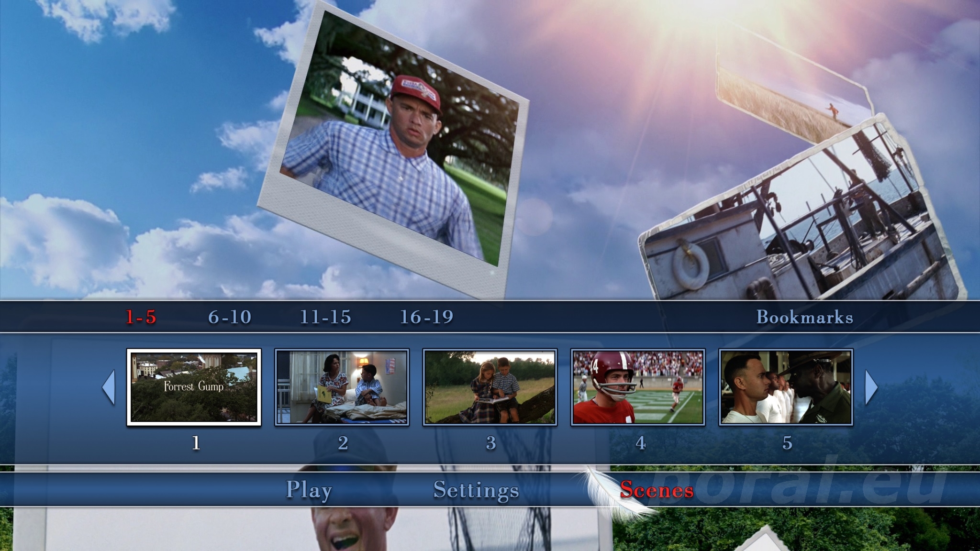Pick scene 3 children on tree thumbnail
Image resolution: width=980 pixels, height=551 pixels.
click(x=490, y=387)
